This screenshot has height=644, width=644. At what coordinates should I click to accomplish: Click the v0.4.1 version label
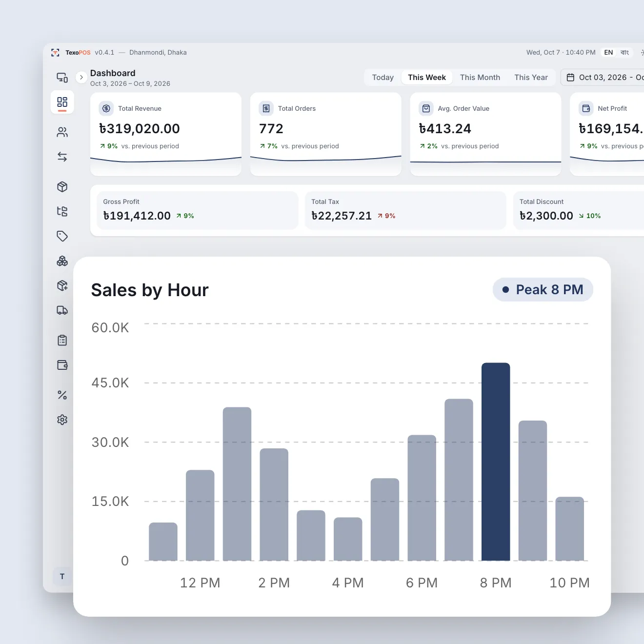(104, 53)
